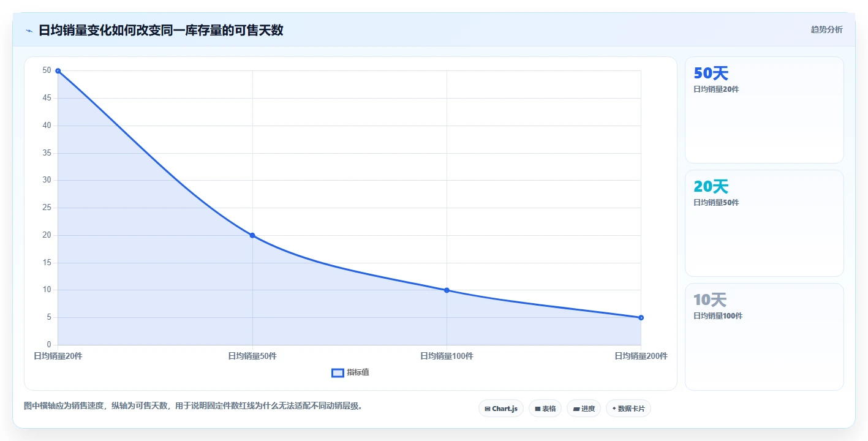Click x-axis label 日均销量20件
The image size is (868, 441).
point(58,356)
